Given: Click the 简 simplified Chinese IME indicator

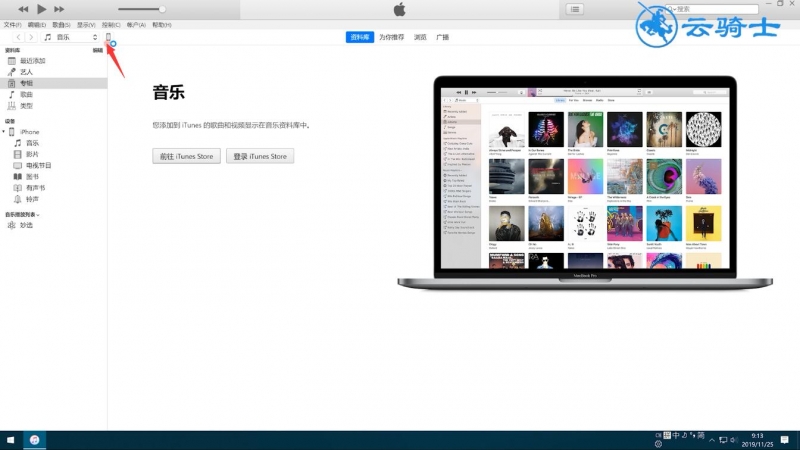Looking at the screenshot, I should point(701,435).
